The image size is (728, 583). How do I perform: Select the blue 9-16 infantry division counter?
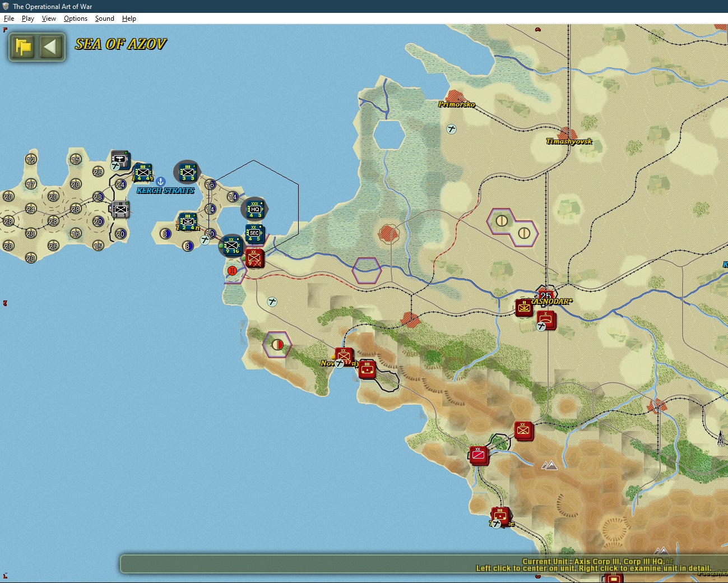[231, 246]
